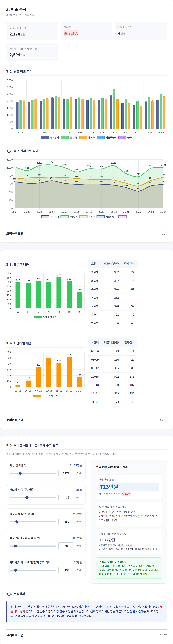The height and width of the screenshot is (644, 173).
Task: Click the 월 인건비 (직원 급여 총합) slider handle
Action: 15,546
